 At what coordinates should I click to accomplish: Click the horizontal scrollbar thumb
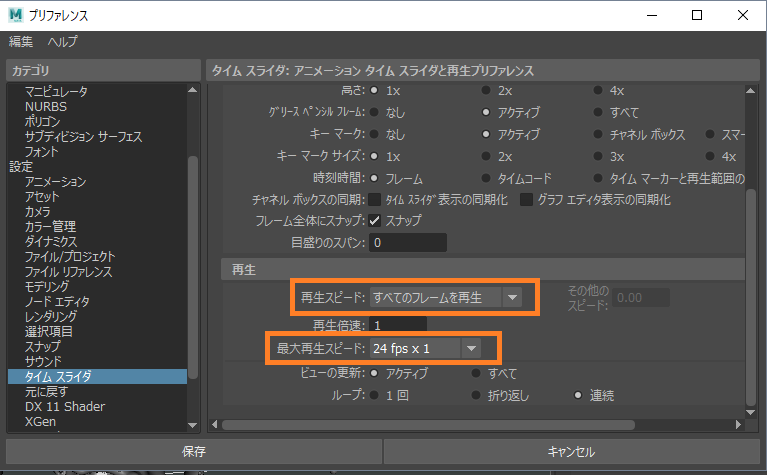(428, 425)
